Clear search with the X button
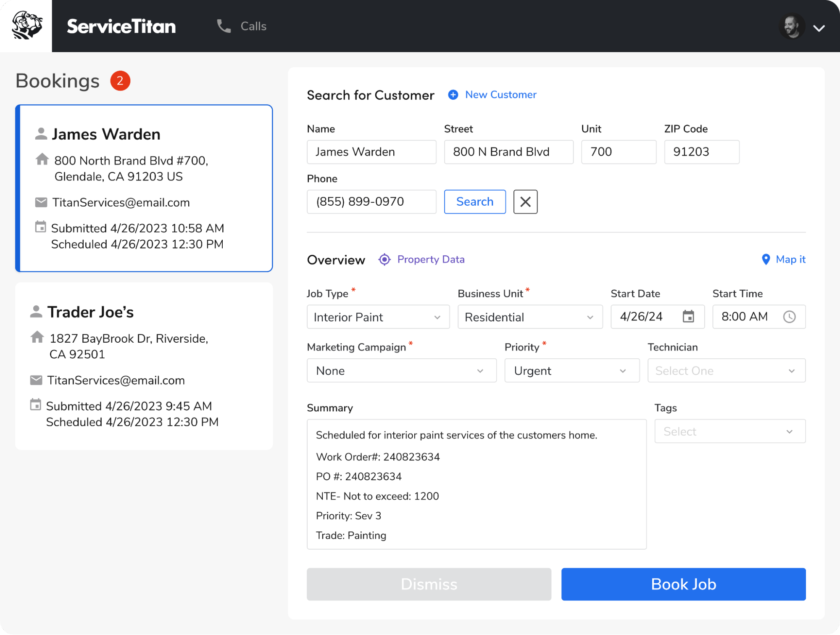The height and width of the screenshot is (635, 840). [525, 202]
